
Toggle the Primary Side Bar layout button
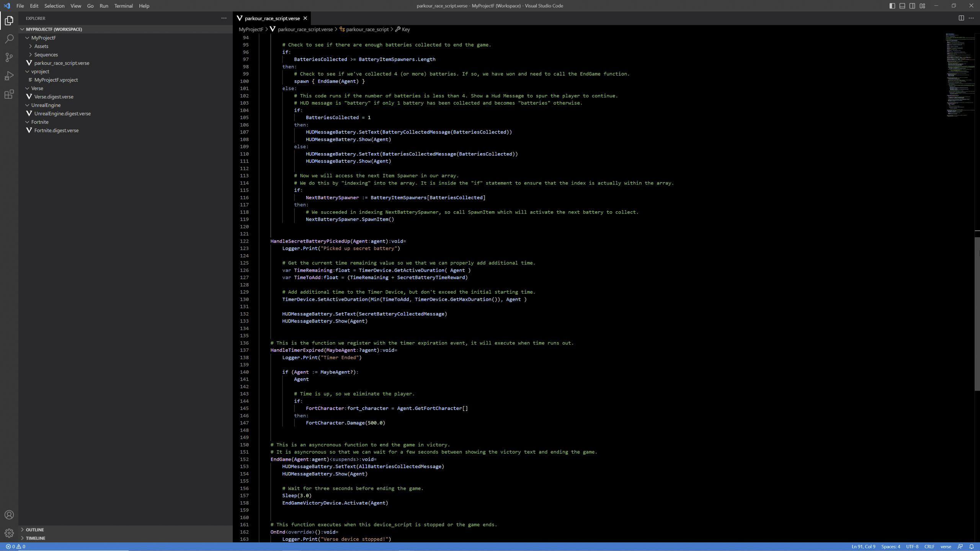892,6
